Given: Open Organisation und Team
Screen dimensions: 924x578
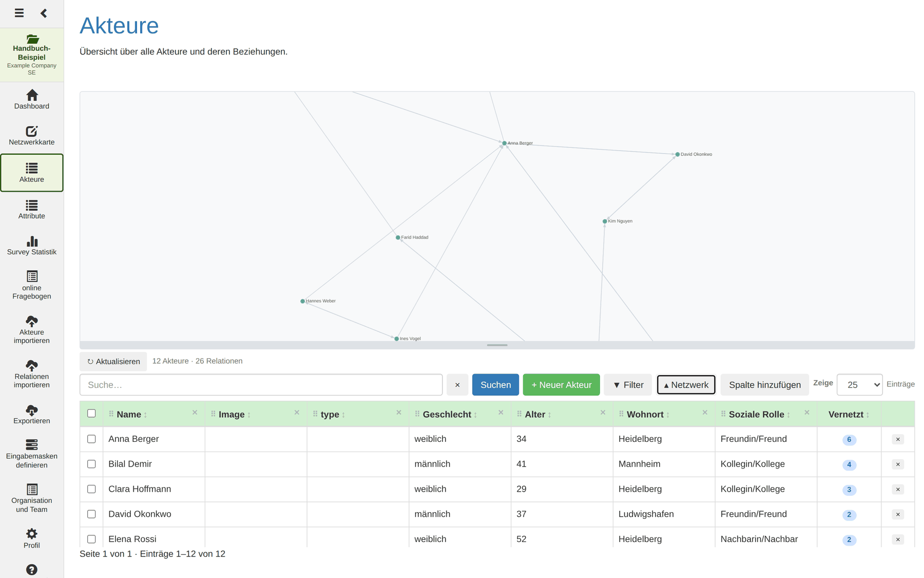Looking at the screenshot, I should tap(32, 498).
